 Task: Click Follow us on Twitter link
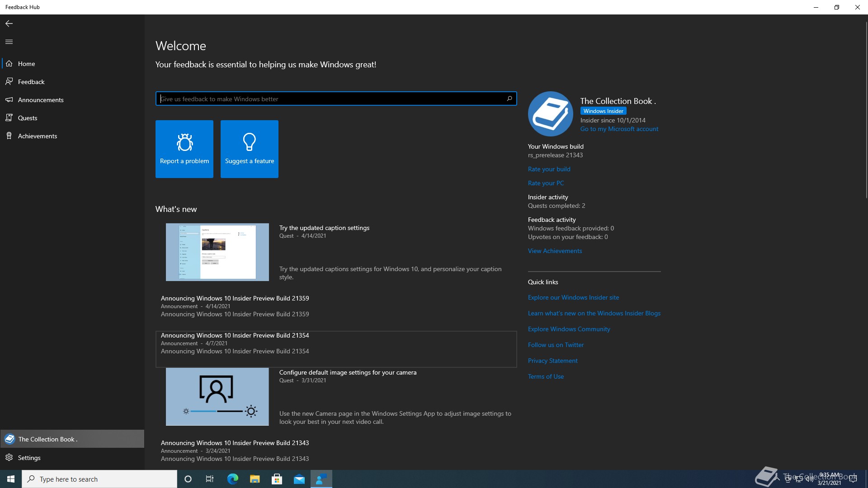(556, 345)
